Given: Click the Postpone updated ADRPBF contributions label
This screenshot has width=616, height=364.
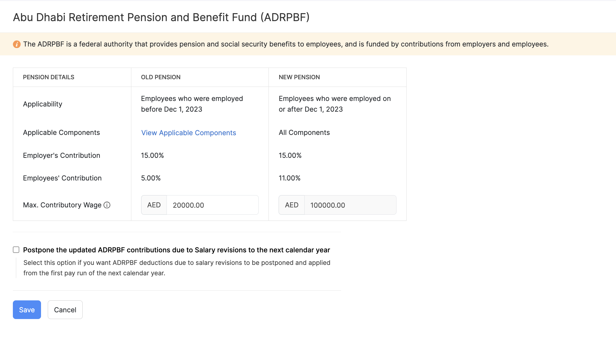Looking at the screenshot, I should click(176, 250).
